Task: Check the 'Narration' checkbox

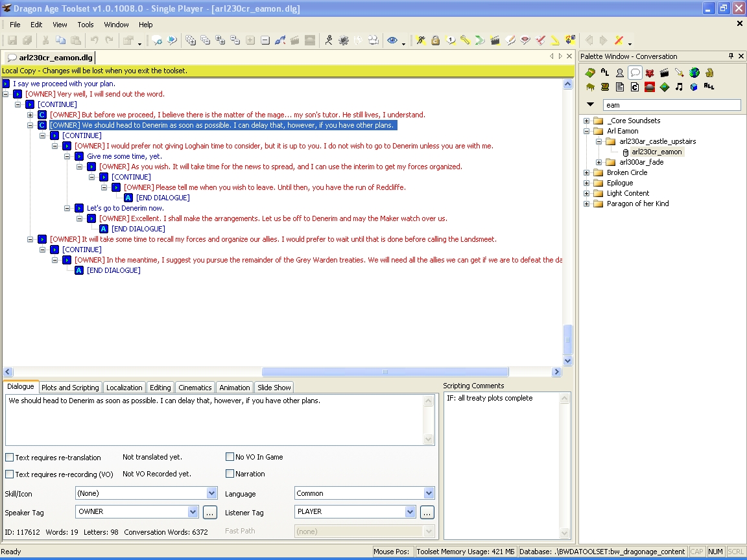Action: [230, 473]
